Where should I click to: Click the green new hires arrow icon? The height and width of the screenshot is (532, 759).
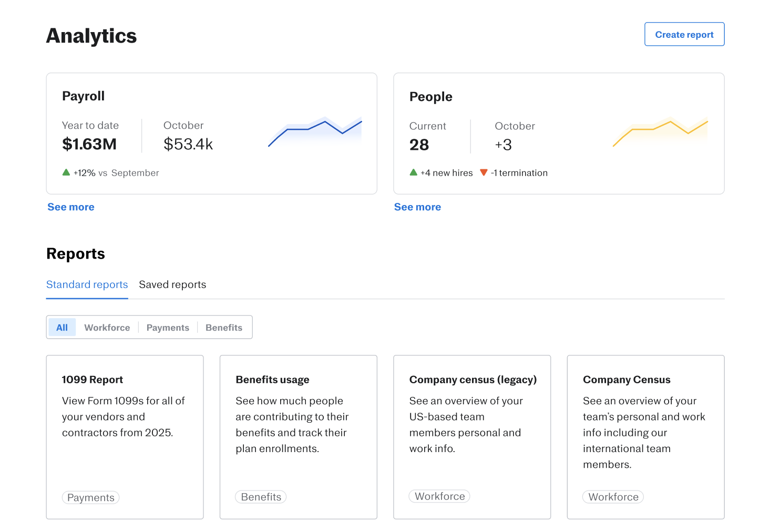point(414,172)
